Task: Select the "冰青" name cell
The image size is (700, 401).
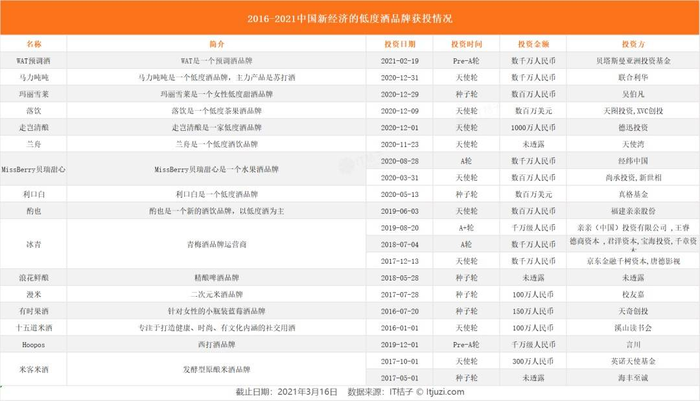Action: [33, 244]
